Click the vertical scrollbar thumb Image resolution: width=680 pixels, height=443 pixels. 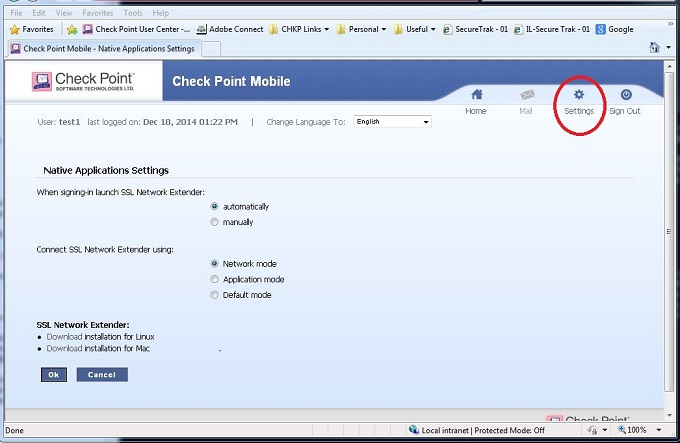point(669,232)
